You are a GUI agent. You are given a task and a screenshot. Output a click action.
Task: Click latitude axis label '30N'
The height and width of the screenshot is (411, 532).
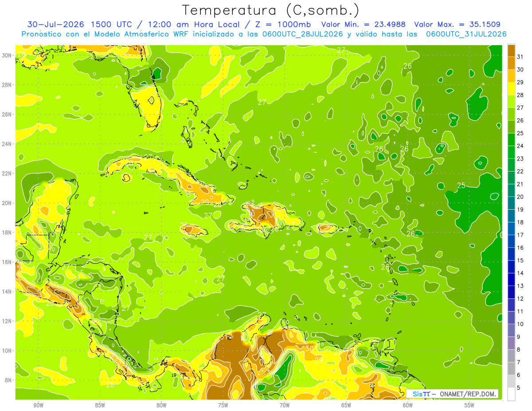[8, 55]
